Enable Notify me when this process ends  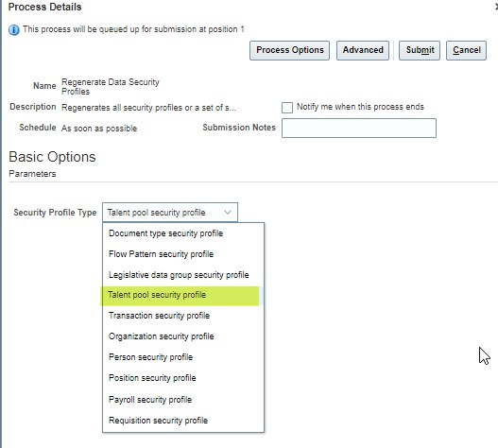coord(287,108)
